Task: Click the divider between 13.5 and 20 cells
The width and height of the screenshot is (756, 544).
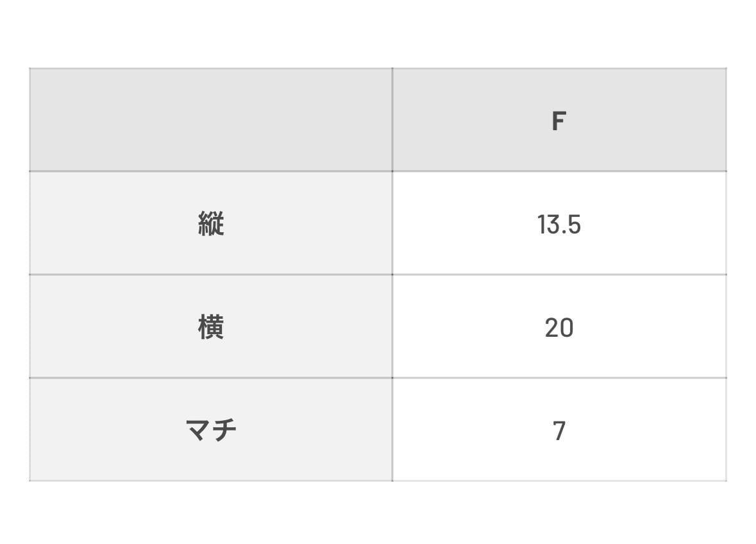Action: [x=559, y=275]
